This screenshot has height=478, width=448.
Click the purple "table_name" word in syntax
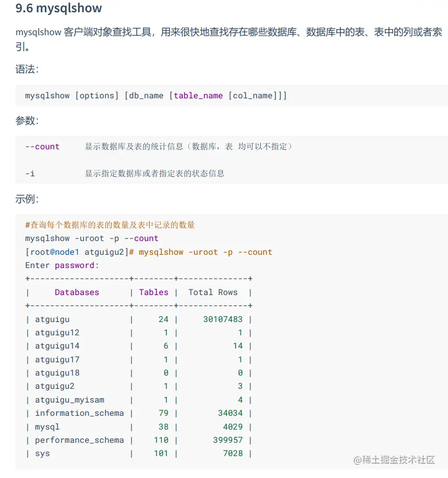pyautogui.click(x=198, y=96)
